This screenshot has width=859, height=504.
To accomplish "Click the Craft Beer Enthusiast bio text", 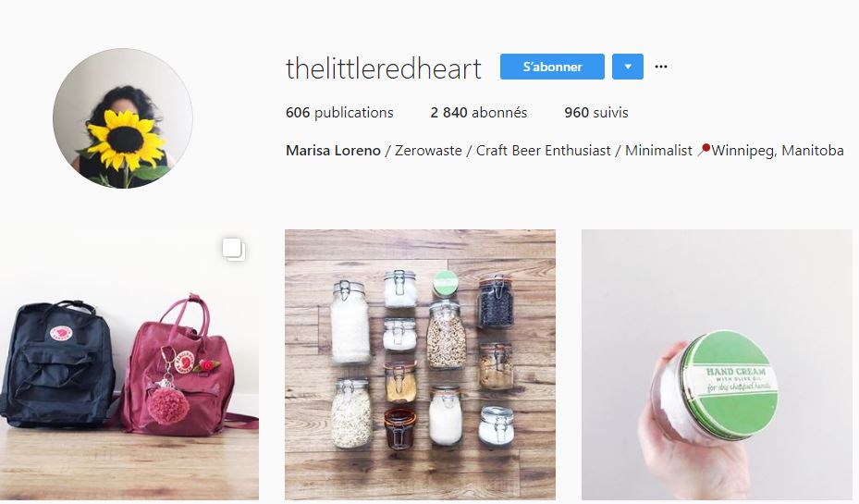I will click(x=543, y=151).
